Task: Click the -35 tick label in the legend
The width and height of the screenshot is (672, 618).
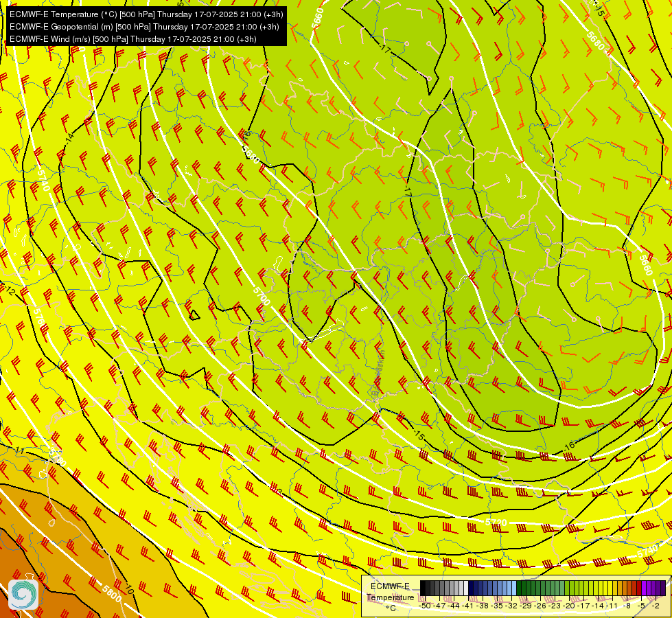Action: tap(497, 606)
